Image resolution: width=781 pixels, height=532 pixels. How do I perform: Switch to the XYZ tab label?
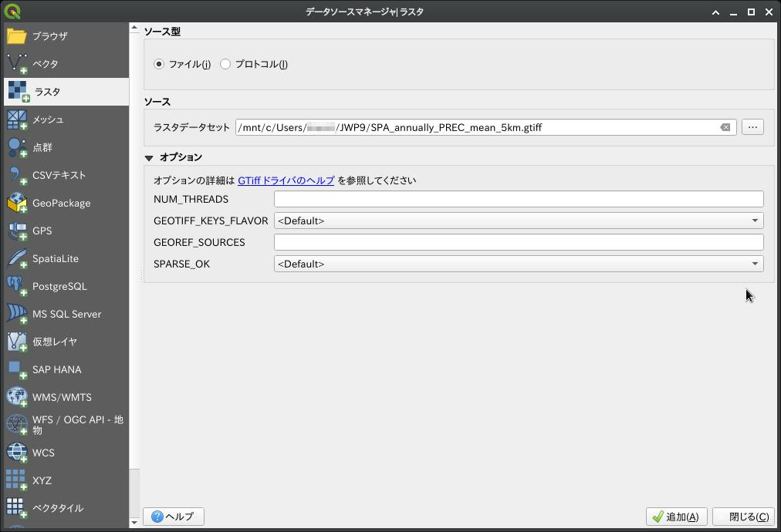[42, 480]
